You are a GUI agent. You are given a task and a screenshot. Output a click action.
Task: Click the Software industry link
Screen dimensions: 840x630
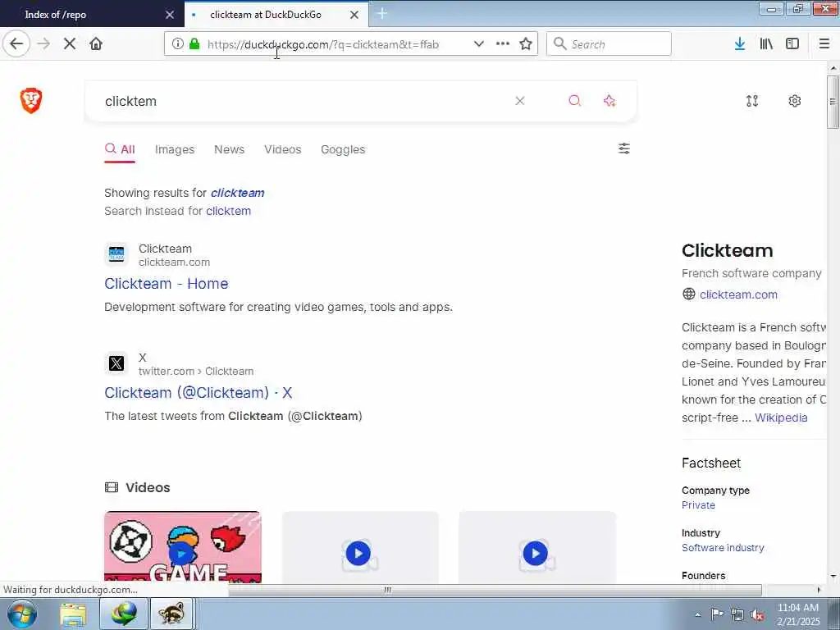point(723,547)
